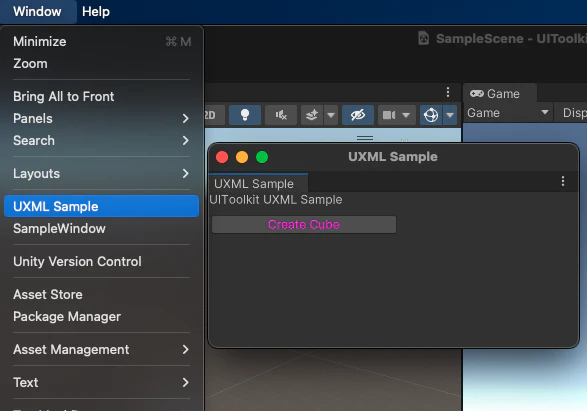
Task: Open camera settings dropdown arrow
Action: click(x=407, y=115)
